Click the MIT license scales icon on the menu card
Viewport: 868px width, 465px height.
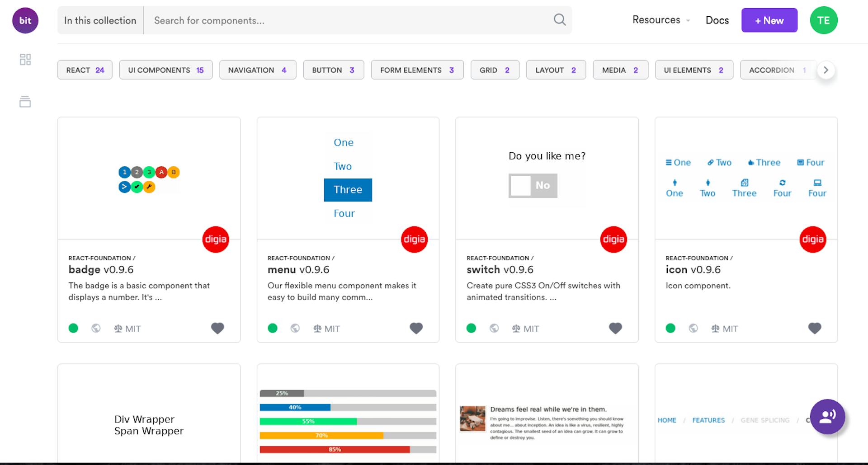click(317, 329)
